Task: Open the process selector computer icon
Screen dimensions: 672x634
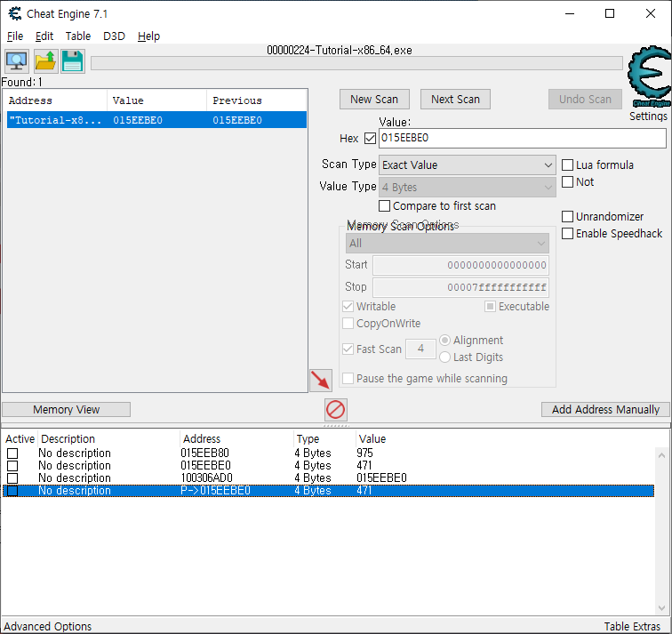Action: tap(17, 61)
